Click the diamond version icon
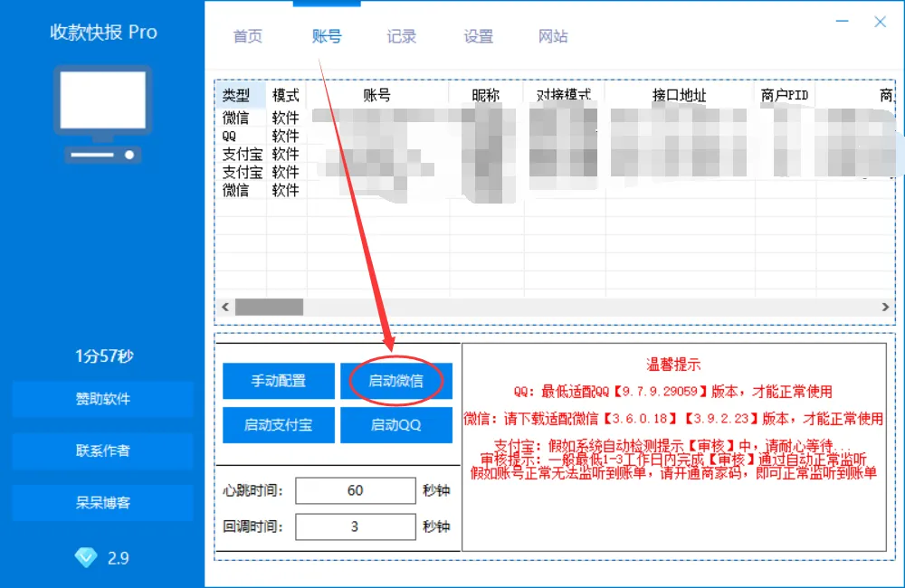905x588 pixels. pyautogui.click(x=86, y=558)
